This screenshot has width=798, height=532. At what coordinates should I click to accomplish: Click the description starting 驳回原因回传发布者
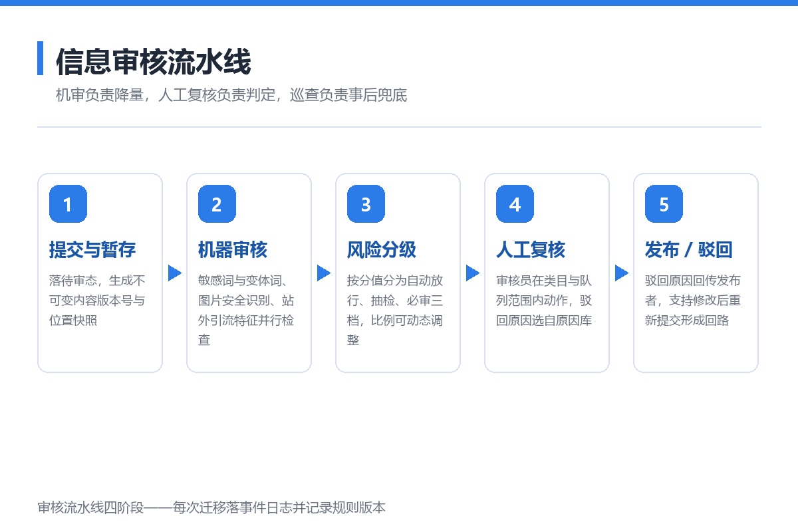(693, 301)
